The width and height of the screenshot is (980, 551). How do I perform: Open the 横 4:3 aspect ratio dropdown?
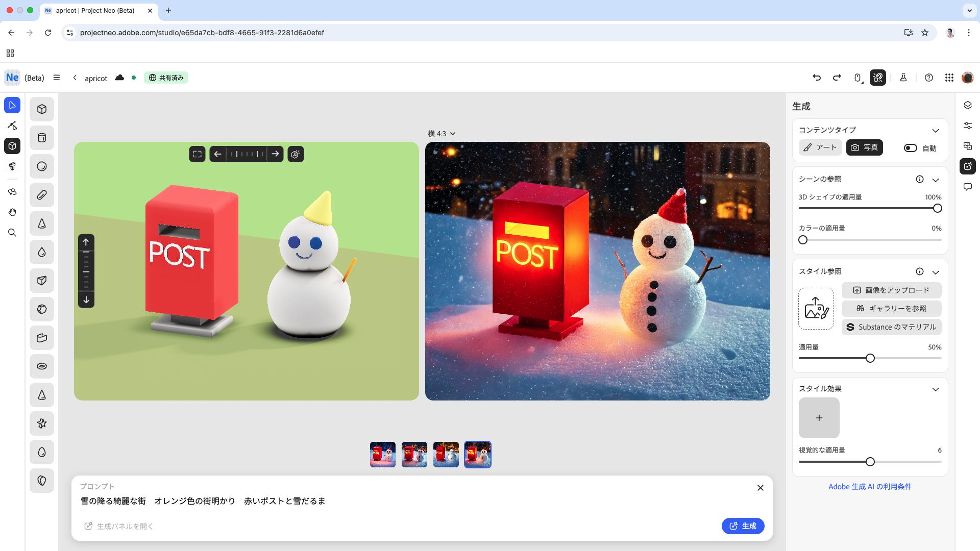click(442, 134)
